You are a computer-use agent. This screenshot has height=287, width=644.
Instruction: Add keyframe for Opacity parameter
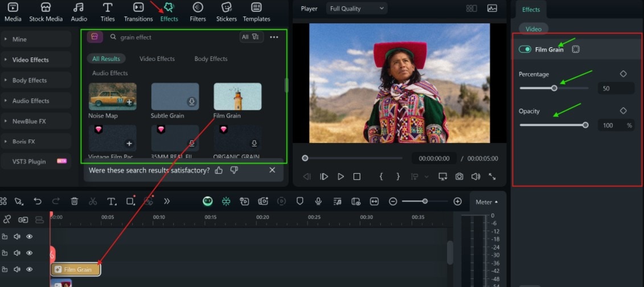tap(623, 111)
